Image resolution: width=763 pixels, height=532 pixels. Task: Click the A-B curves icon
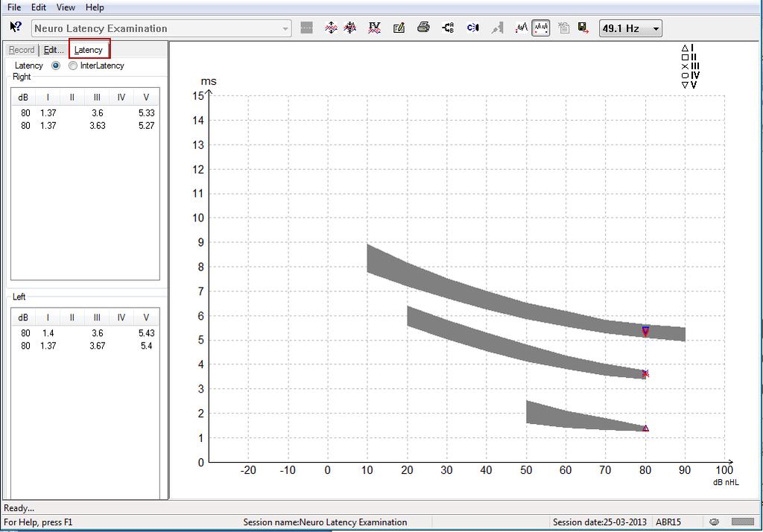pyautogui.click(x=448, y=28)
